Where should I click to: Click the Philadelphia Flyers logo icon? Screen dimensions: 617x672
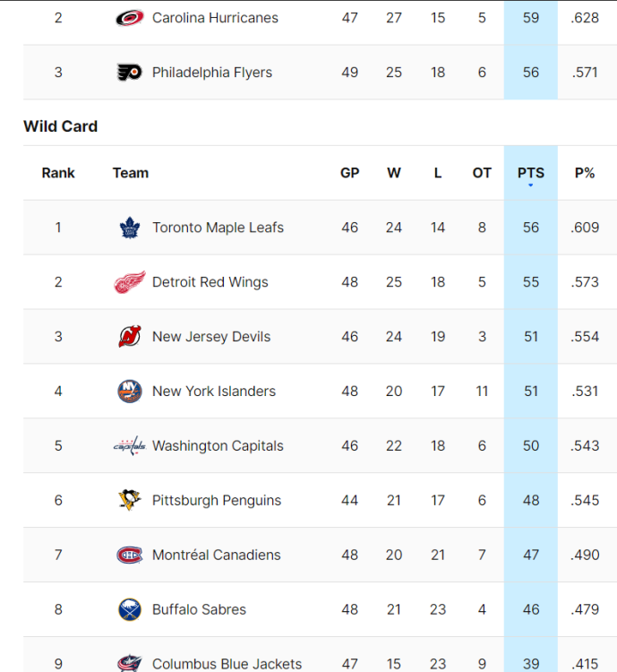click(x=130, y=73)
